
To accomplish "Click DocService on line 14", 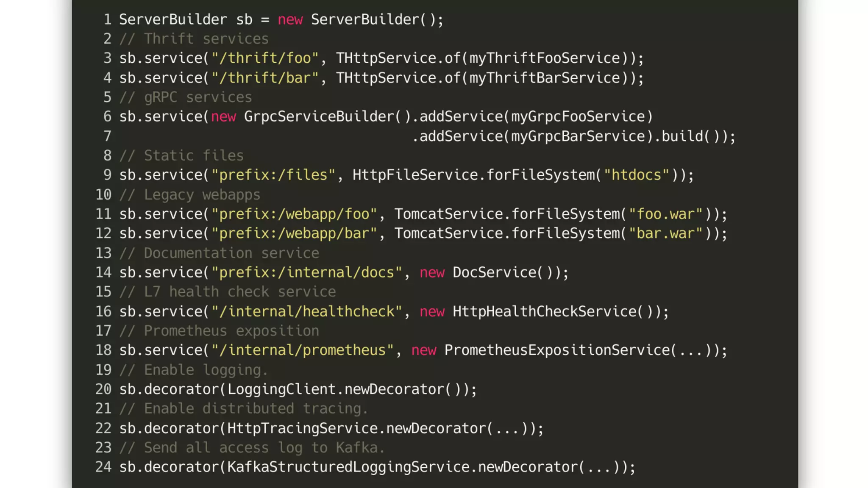I will 494,272.
